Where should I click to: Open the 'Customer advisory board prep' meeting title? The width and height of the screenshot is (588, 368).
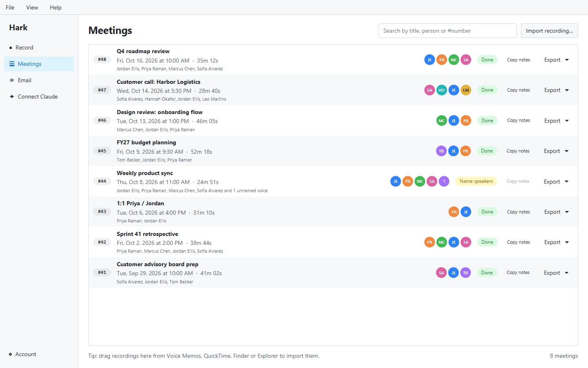[158, 264]
